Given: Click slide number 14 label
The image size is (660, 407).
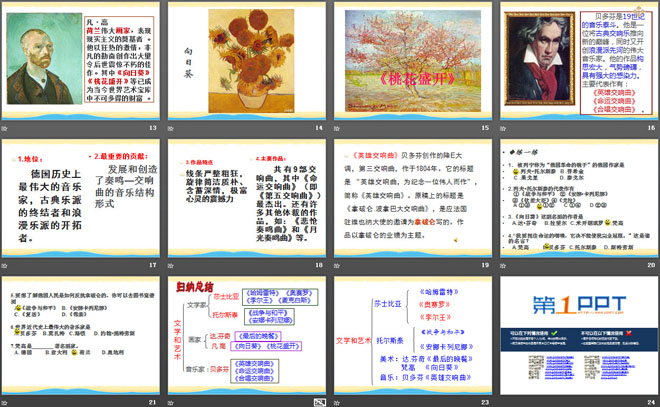Looking at the screenshot, I should (x=319, y=128).
